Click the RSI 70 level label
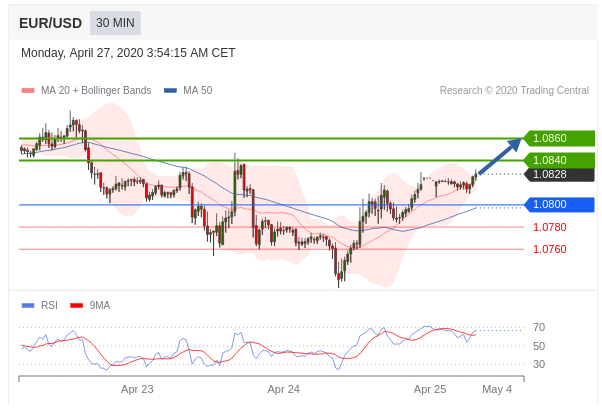The height and width of the screenshot is (410, 602). click(539, 327)
